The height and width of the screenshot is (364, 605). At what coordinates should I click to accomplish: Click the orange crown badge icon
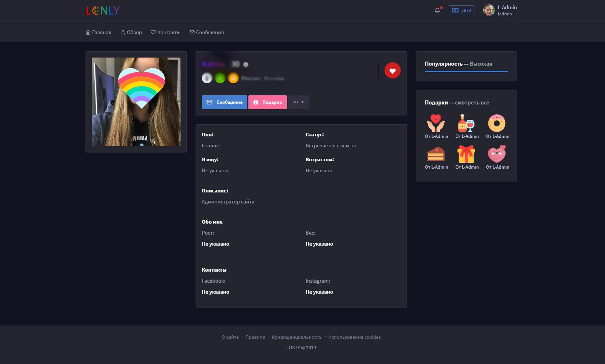233,78
